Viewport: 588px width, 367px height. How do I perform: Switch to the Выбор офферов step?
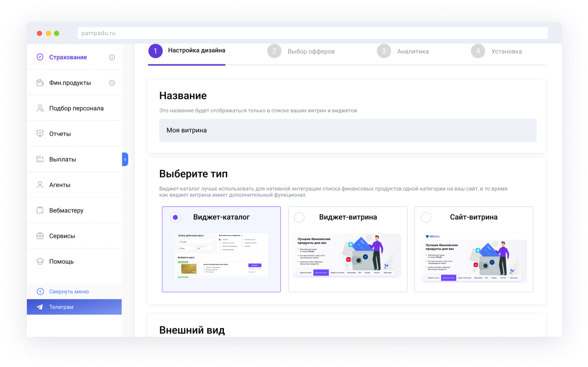click(311, 51)
